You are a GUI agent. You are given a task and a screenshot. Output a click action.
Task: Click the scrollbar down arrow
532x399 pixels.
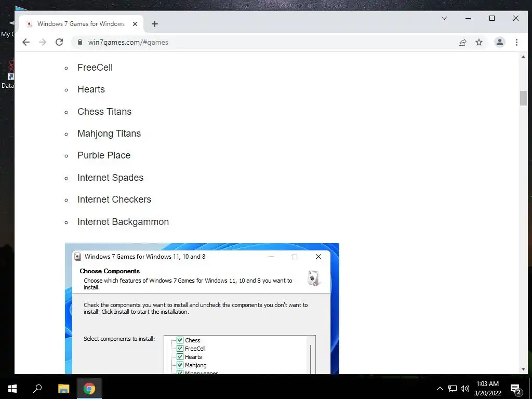(523, 369)
